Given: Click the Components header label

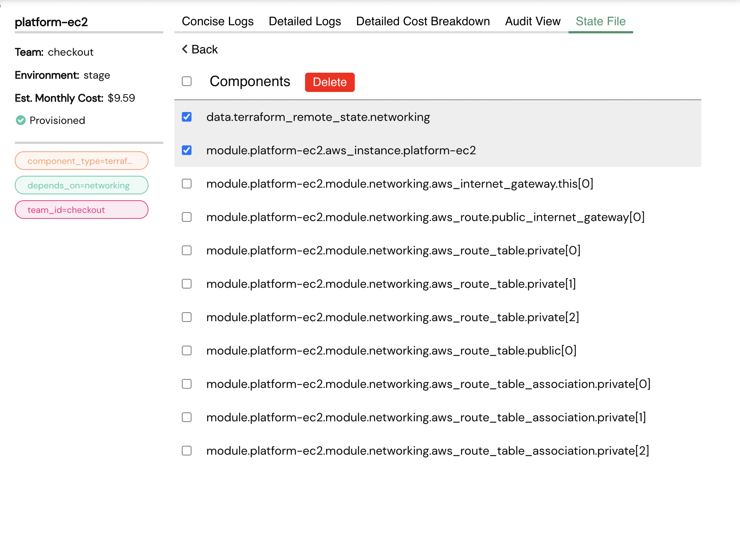Looking at the screenshot, I should 250,82.
